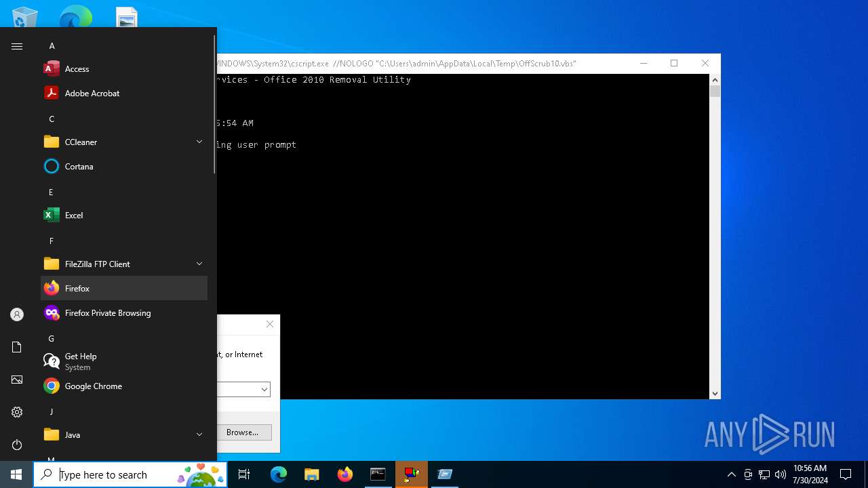The width and height of the screenshot is (868, 488).
Task: Open Settings gear in the Start sidebar
Action: point(17,412)
